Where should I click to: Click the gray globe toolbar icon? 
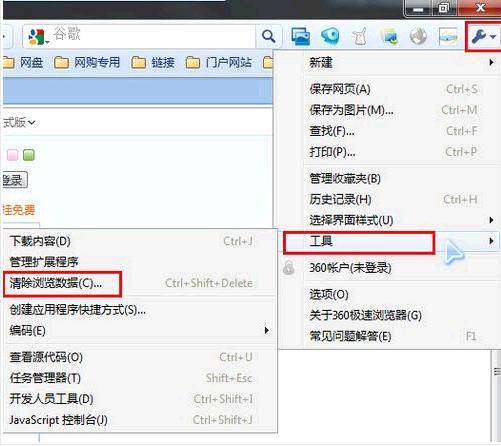418,36
